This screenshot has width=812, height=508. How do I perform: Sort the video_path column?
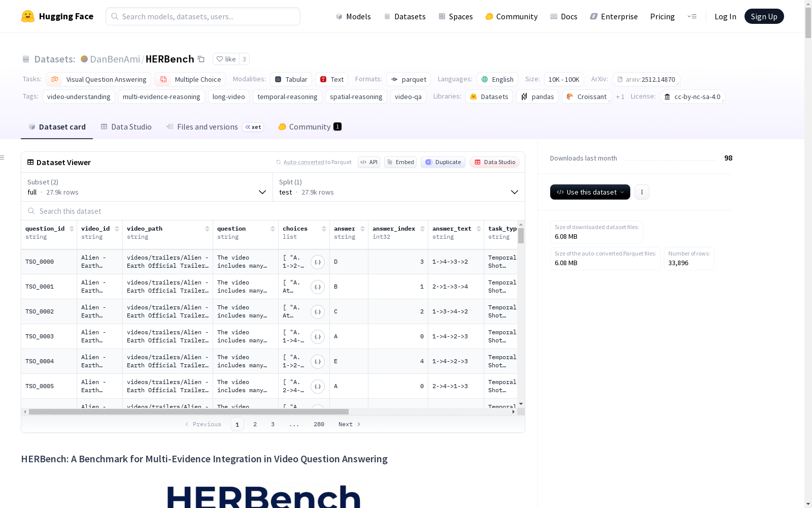click(x=207, y=229)
